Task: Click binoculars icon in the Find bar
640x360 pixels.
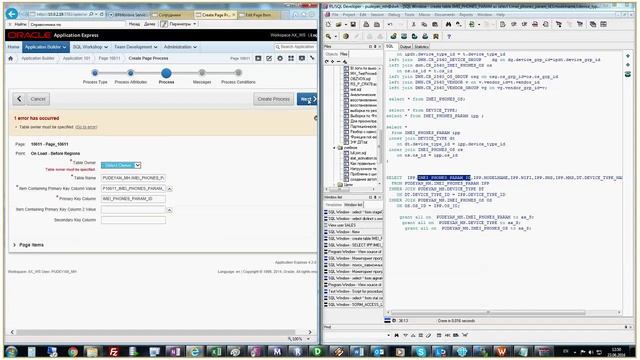Action: 396,335
